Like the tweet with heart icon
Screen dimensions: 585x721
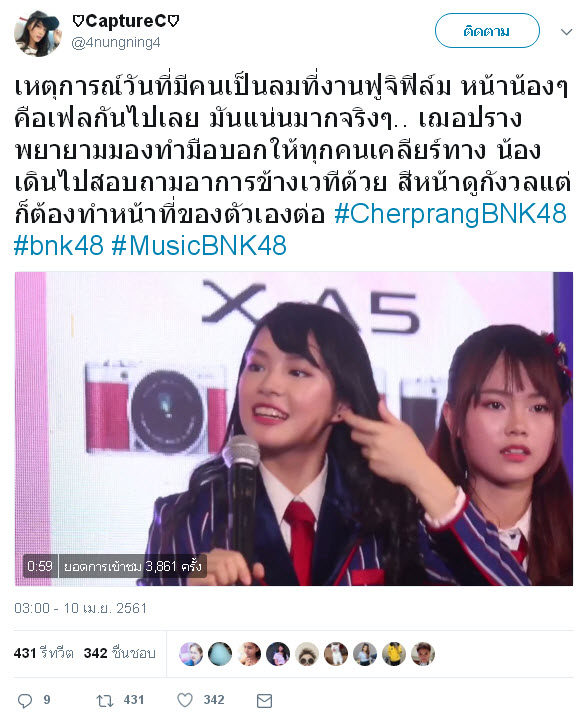coord(185,700)
